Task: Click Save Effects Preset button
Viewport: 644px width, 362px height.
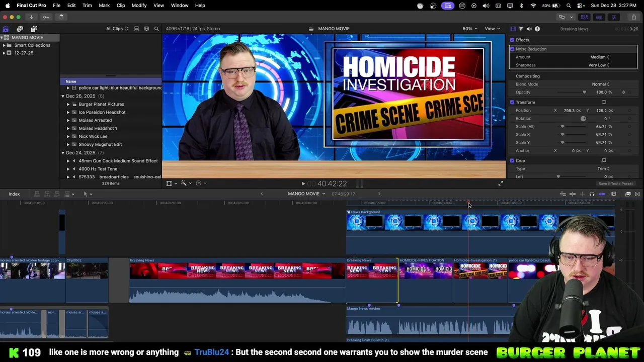Action: (x=615, y=184)
